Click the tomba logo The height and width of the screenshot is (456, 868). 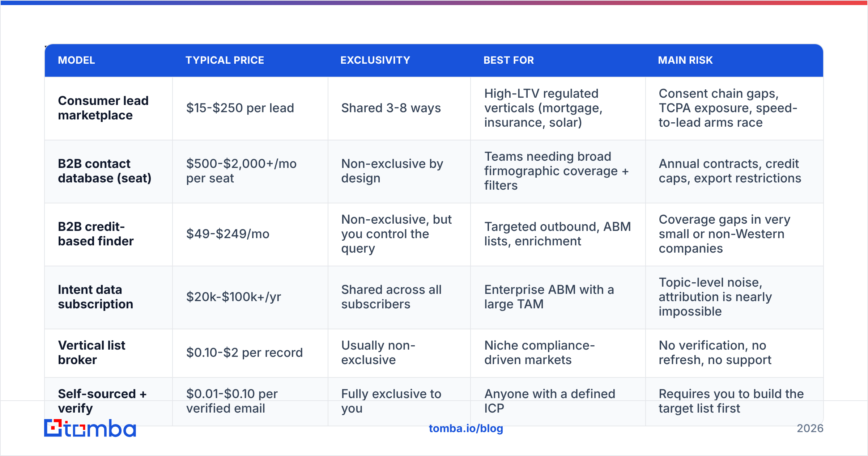(x=90, y=428)
